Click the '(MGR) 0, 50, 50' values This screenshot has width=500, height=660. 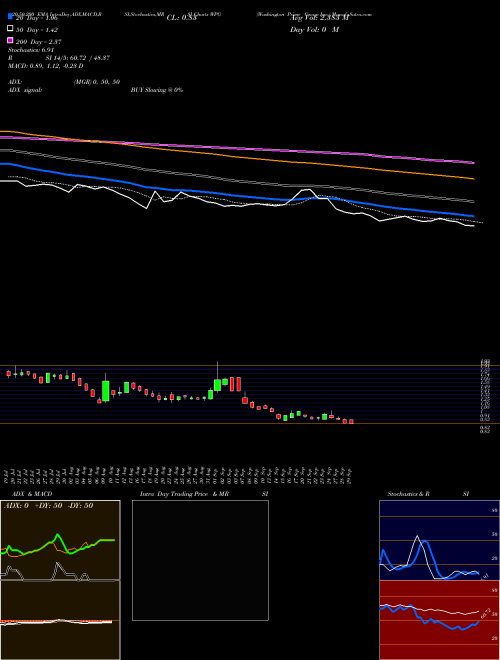(97, 82)
